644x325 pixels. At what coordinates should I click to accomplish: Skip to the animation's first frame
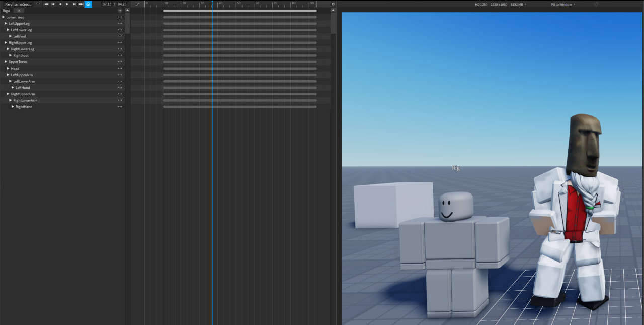tap(46, 4)
